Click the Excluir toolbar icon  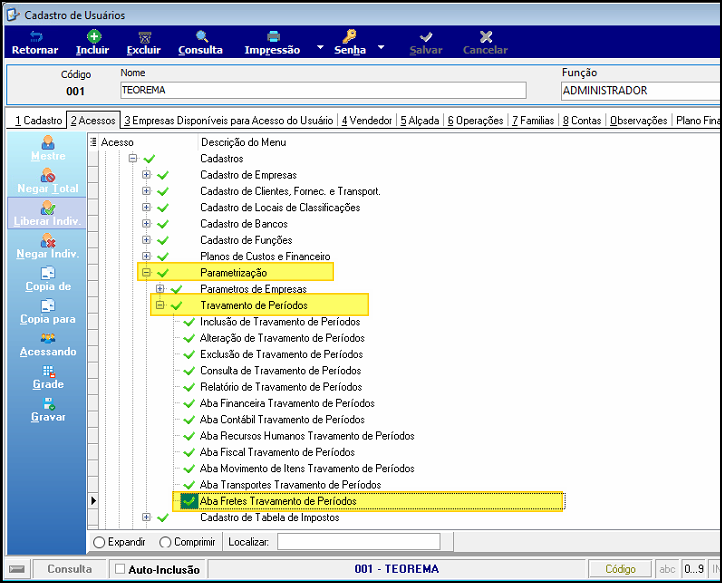click(x=145, y=37)
